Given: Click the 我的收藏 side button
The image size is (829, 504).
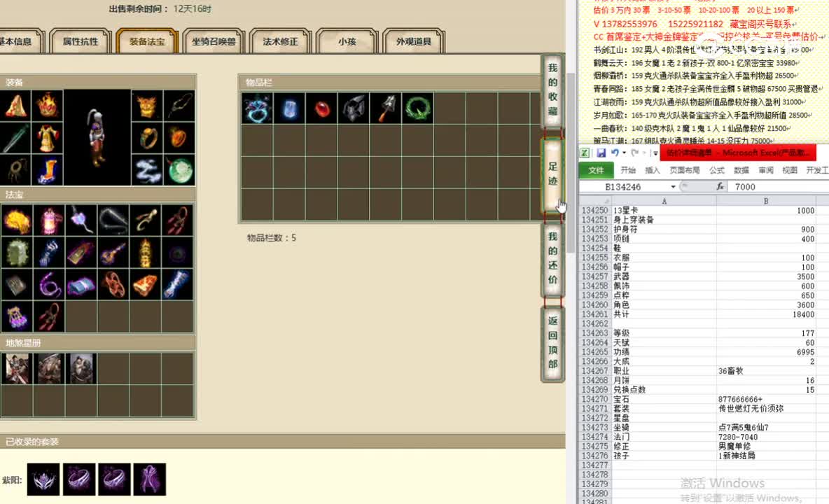Looking at the screenshot, I should (552, 90).
